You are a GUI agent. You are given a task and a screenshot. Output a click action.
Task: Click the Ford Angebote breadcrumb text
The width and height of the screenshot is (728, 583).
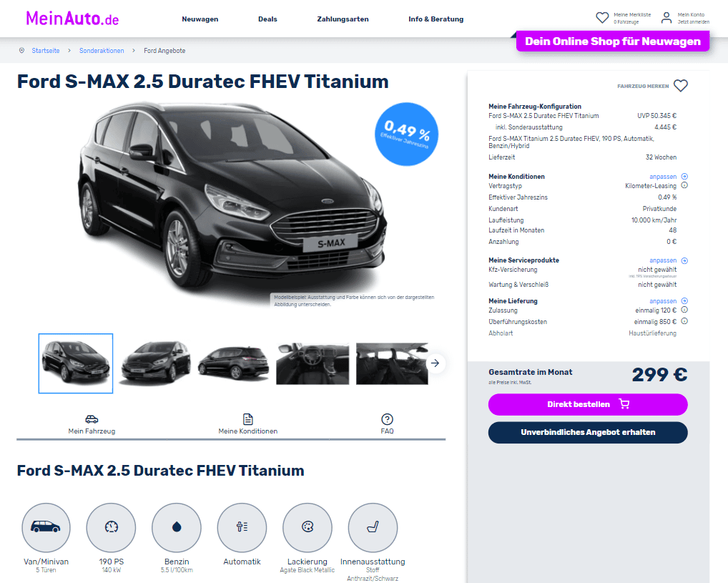click(164, 51)
